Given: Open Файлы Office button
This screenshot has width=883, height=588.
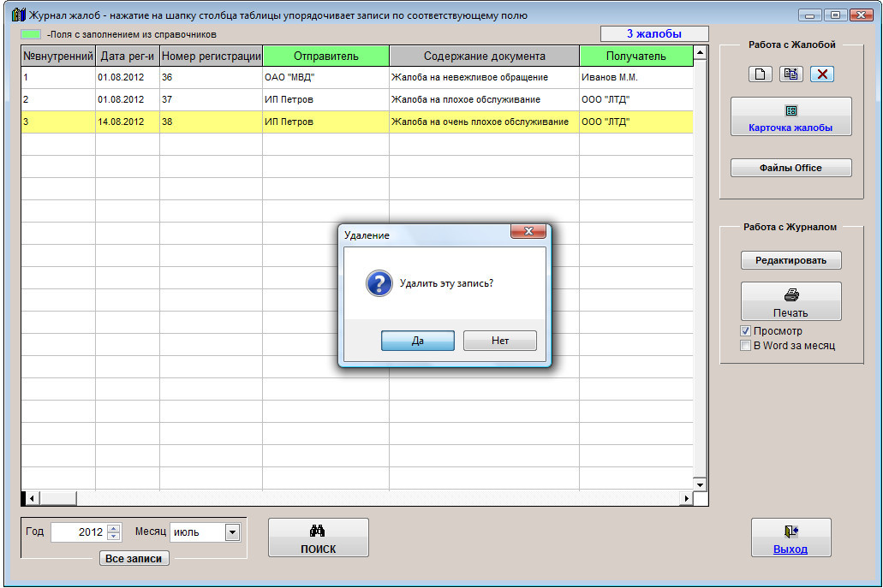Looking at the screenshot, I should [791, 168].
